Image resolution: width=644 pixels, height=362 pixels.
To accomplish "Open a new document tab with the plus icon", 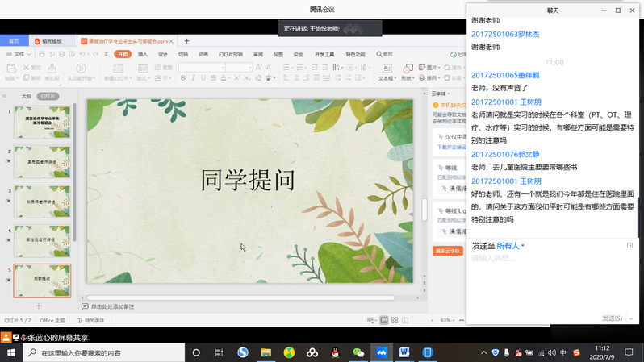I will [x=187, y=40].
